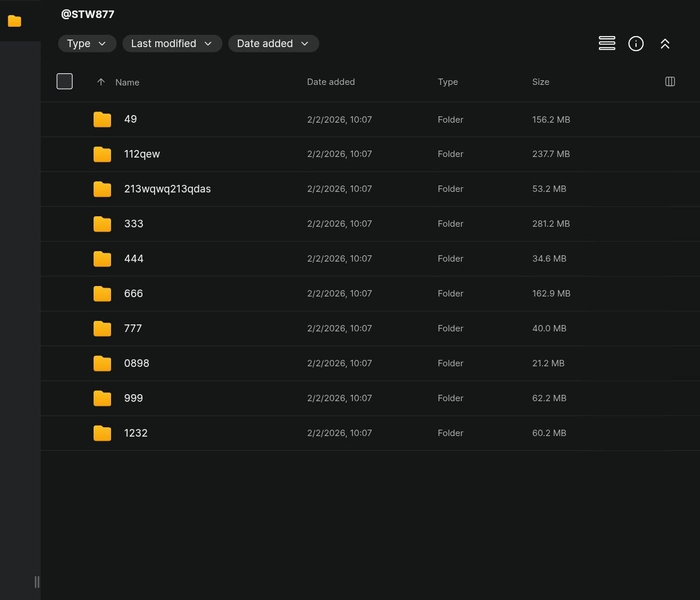Click the folder icon in the left sidebar

click(x=15, y=21)
